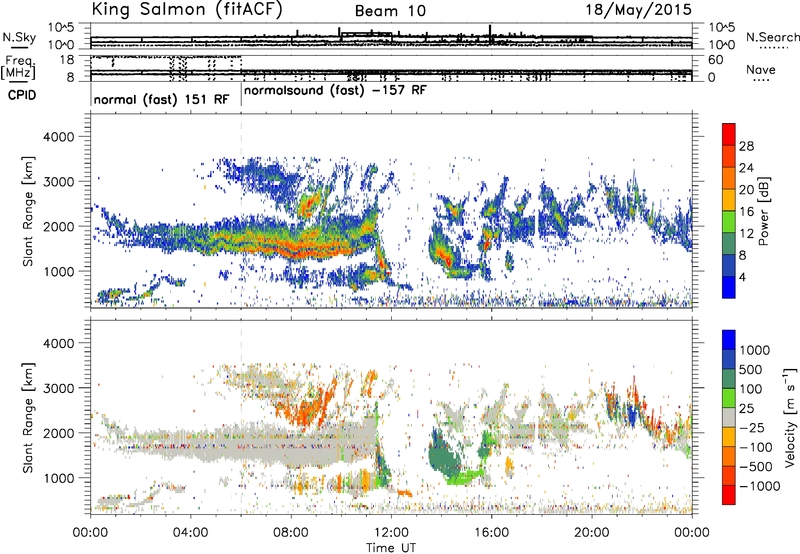Click the 'Nave' legend label

(x=761, y=70)
